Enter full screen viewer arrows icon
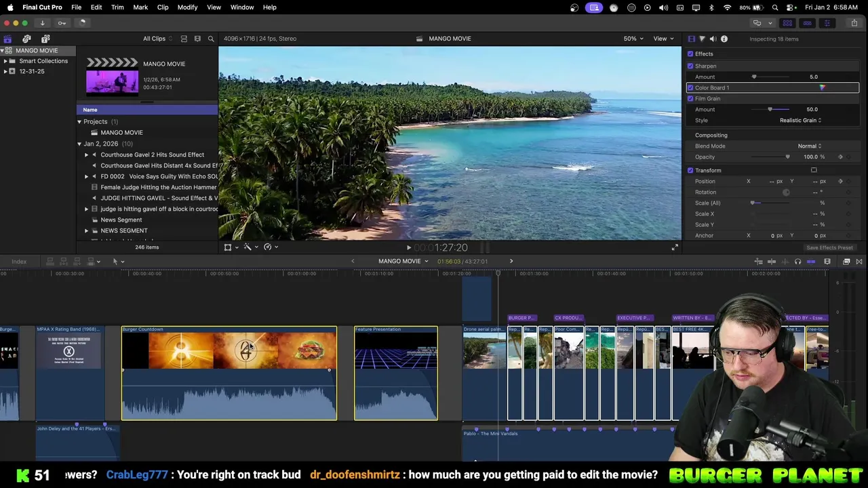This screenshot has height=488, width=868. (x=674, y=247)
